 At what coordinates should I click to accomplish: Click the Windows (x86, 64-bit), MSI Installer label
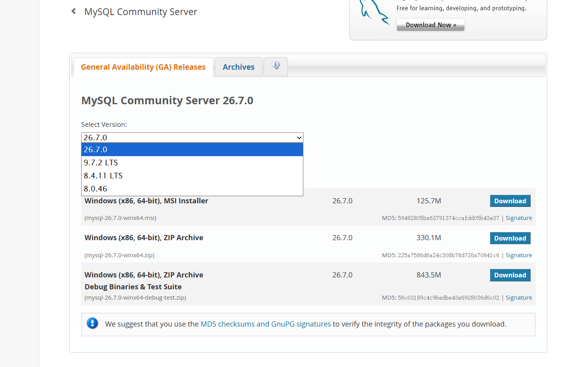[146, 201]
